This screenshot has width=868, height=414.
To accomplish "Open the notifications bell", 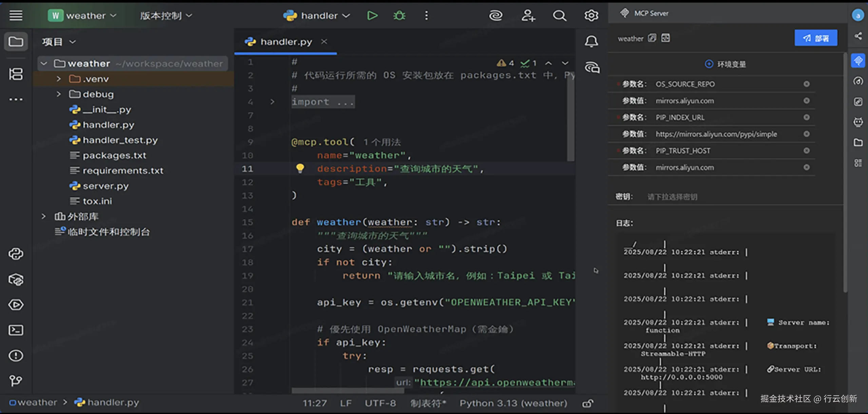I will point(591,42).
